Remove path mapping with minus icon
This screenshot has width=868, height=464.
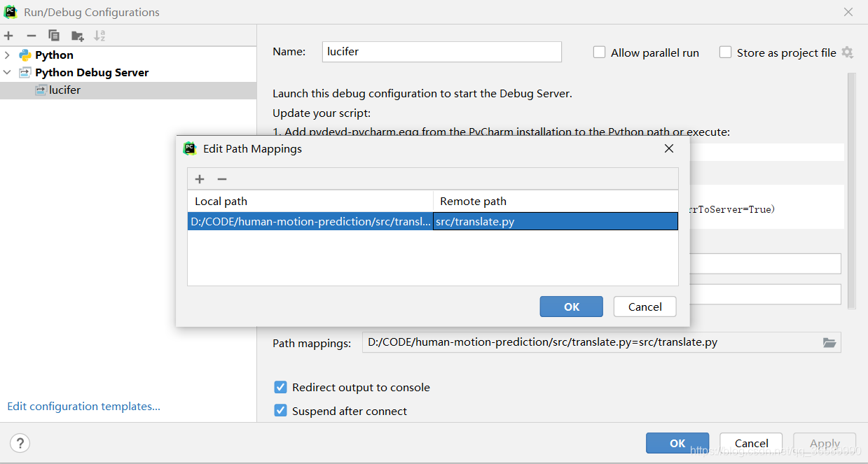222,179
